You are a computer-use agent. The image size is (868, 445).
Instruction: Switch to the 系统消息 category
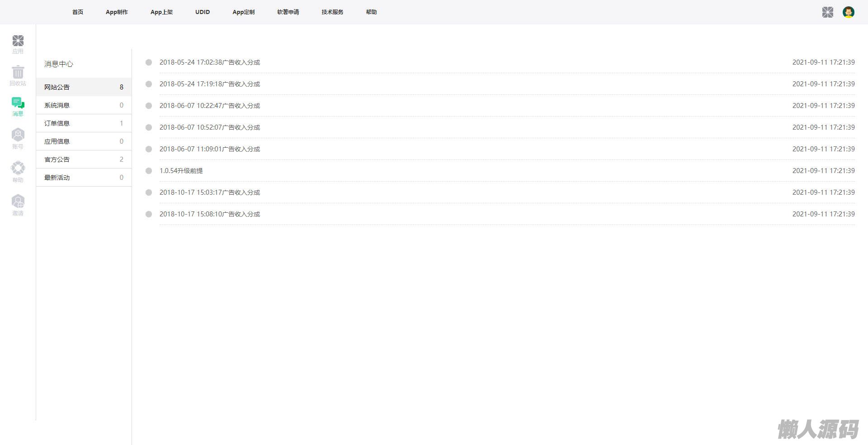84,105
